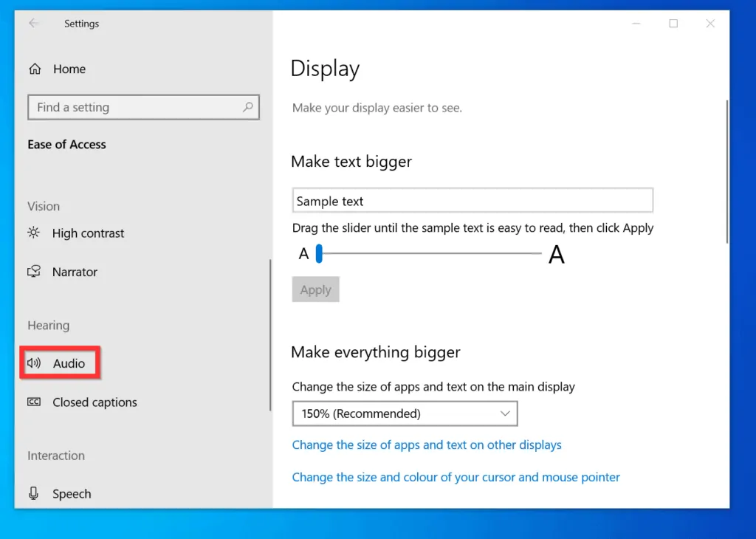Click the Narrator icon
This screenshot has width=756, height=539.
[34, 272]
